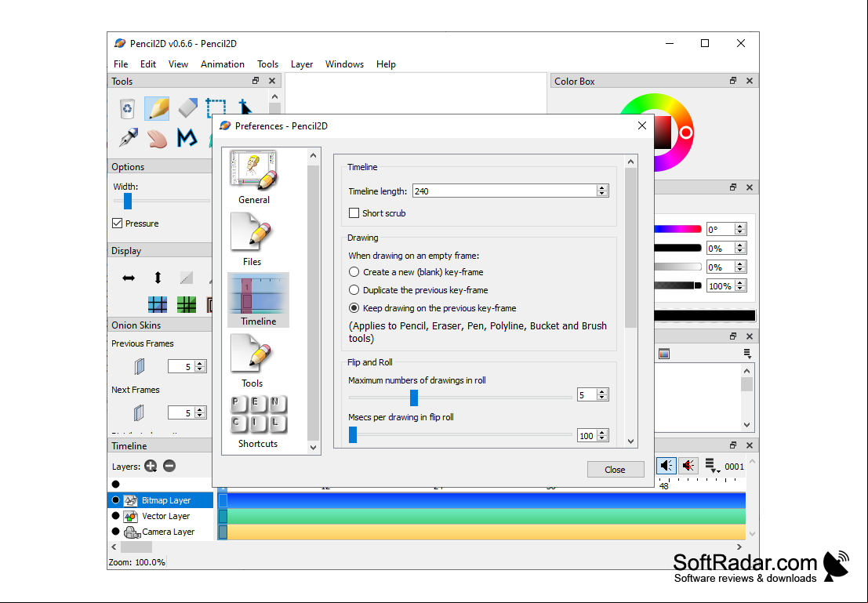Click the color palette swatch icon
This screenshot has width=868, height=603.
(x=664, y=354)
